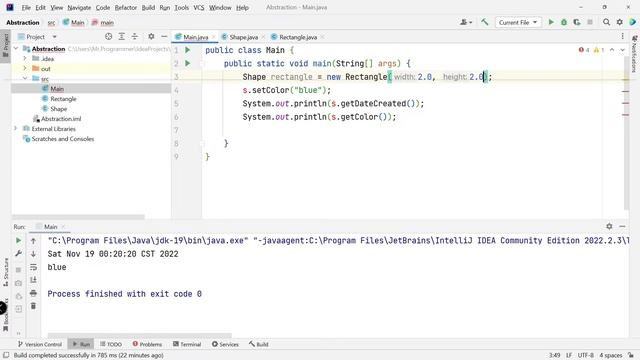Rerun Main in Run panel
Screen dimensions: 640x360
click(x=18, y=241)
